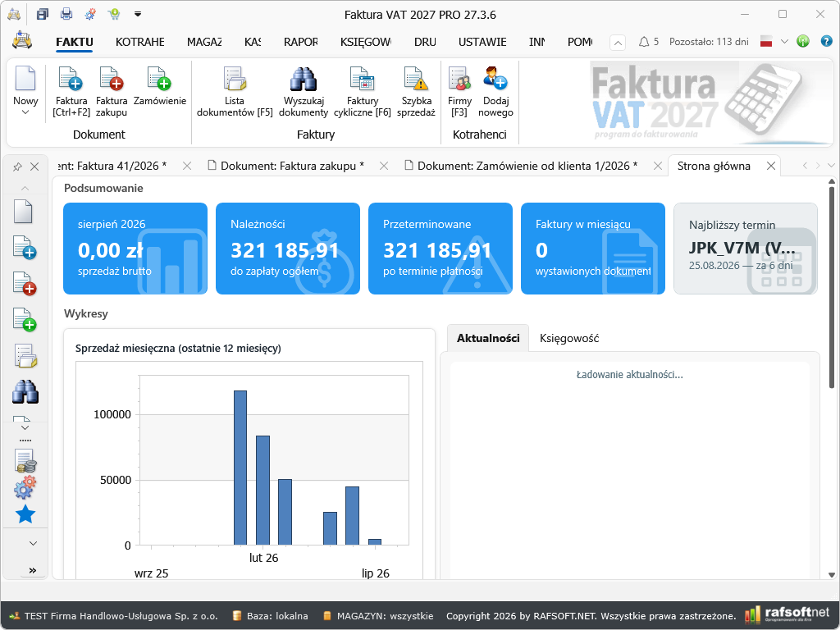The height and width of the screenshot is (630, 840).
Task: Click sidebar blue star favorites icon
Action: [x=25, y=514]
